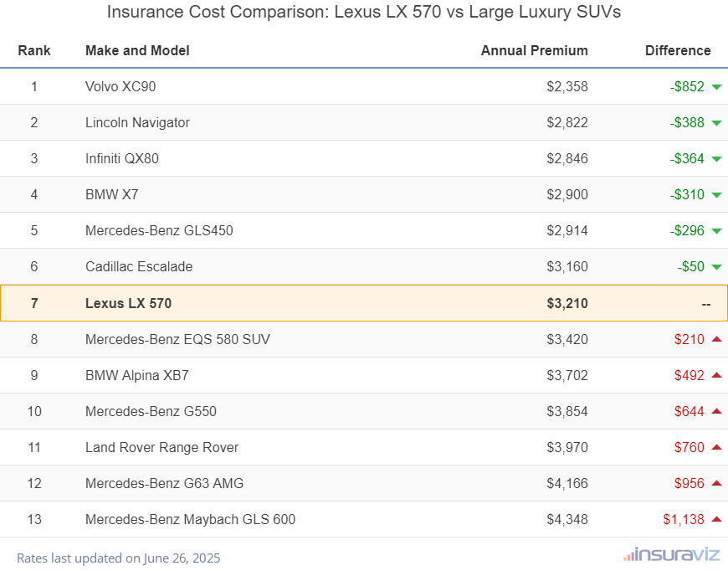Click the $4,166 annual premium value

click(x=567, y=484)
